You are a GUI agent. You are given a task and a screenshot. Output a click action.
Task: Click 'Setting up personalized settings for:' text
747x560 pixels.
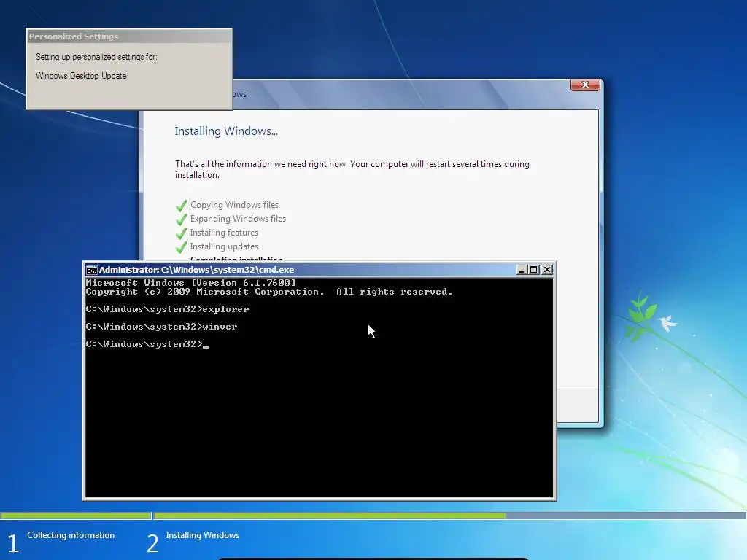coord(96,57)
